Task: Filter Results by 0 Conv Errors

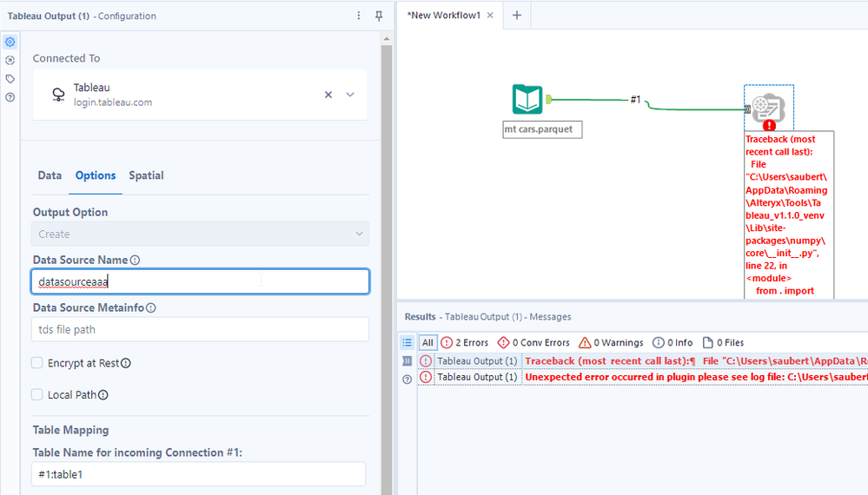Action: [533, 342]
